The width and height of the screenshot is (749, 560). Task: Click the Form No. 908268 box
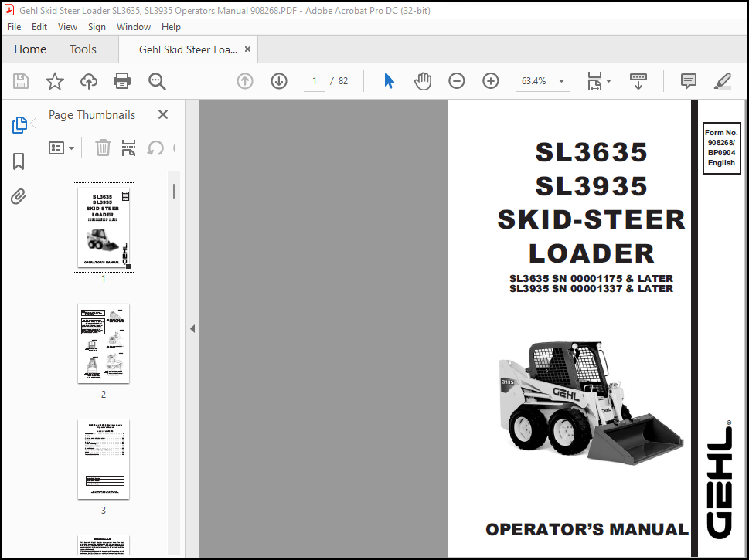(x=721, y=148)
